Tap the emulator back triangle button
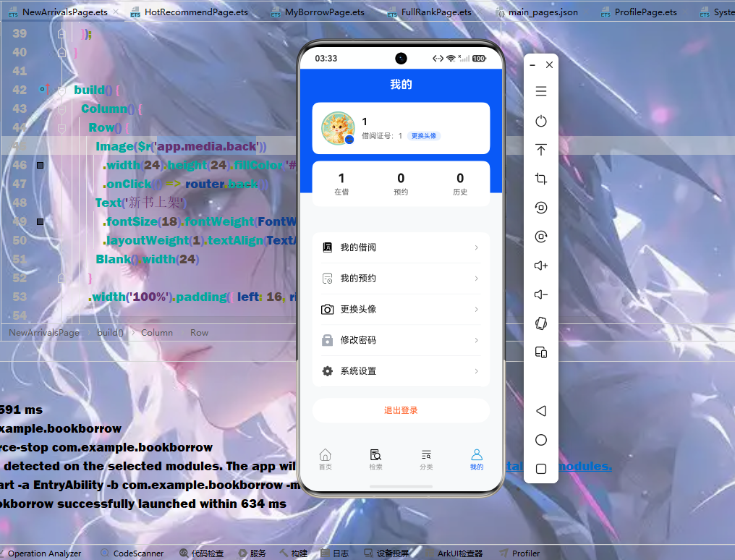Image resolution: width=735 pixels, height=560 pixels. [541, 411]
